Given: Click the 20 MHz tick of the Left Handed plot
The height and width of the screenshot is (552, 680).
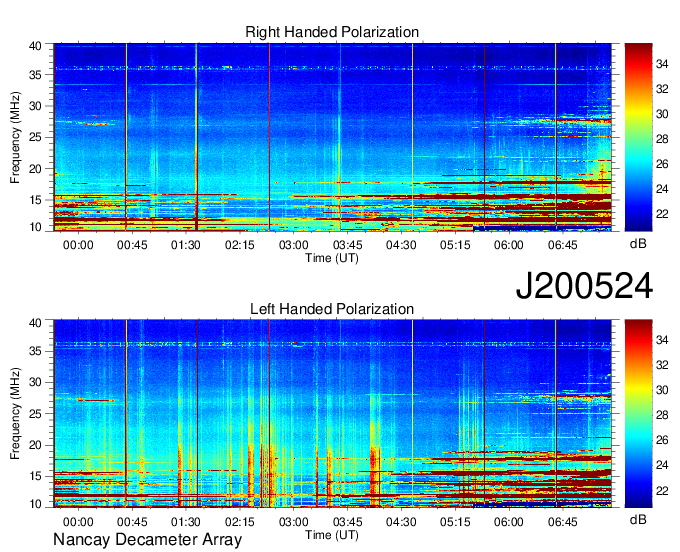Looking at the screenshot, I should [35, 445].
